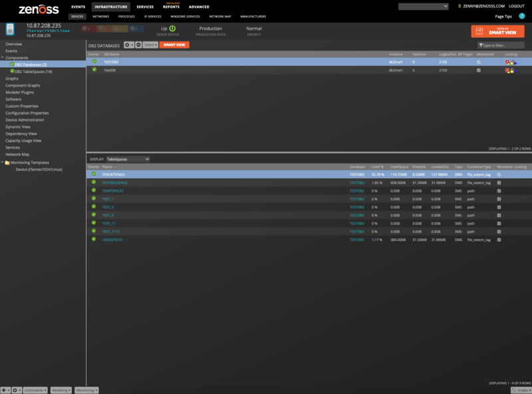Click green event status icon for USERSPACE1
Viewport: 532px width, 394px height.
94,239
